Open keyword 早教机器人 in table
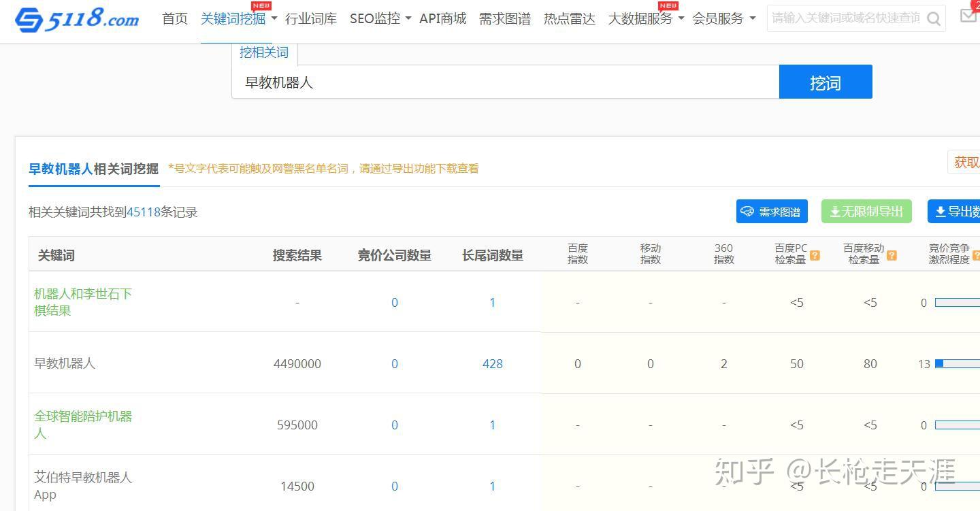 (65, 363)
